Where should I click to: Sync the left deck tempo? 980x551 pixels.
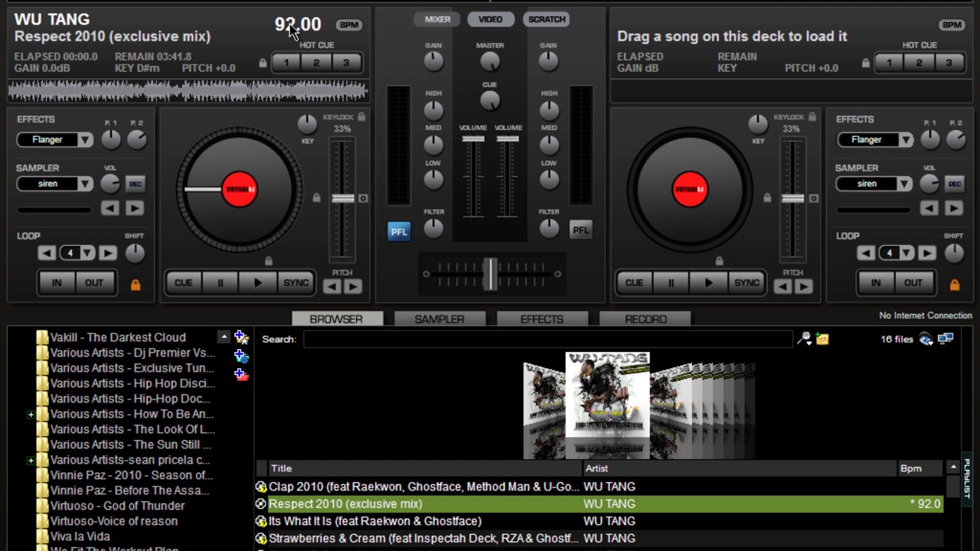click(x=296, y=283)
